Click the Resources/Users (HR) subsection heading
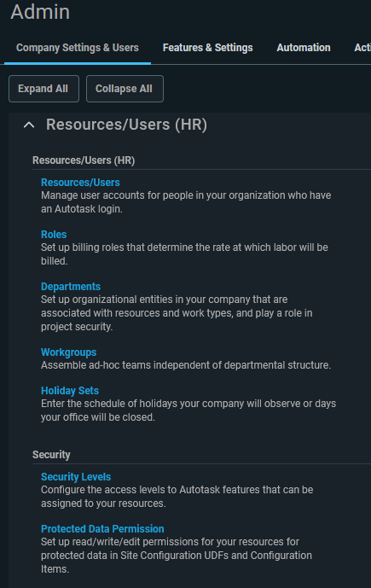Viewport: 371px width, 588px height. click(x=84, y=160)
